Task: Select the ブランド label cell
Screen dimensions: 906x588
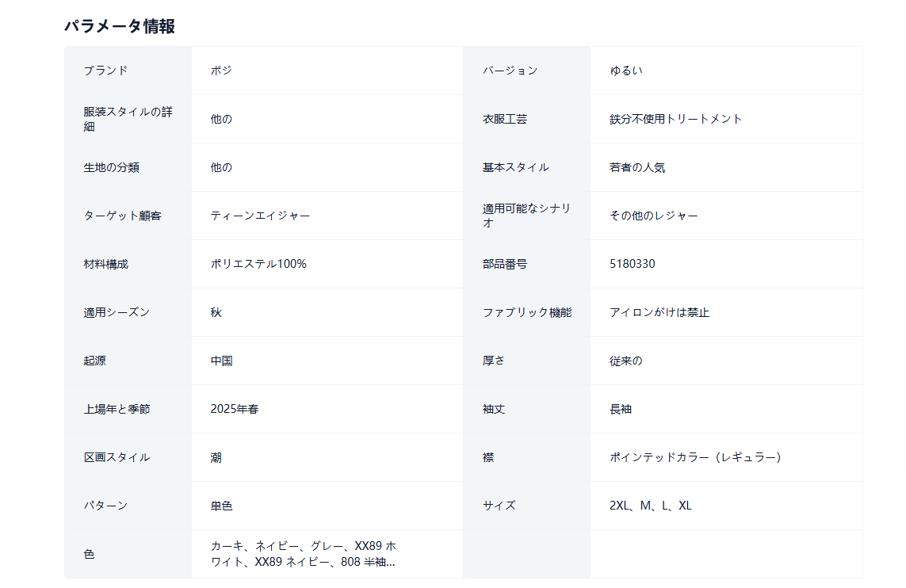Action: coord(105,71)
